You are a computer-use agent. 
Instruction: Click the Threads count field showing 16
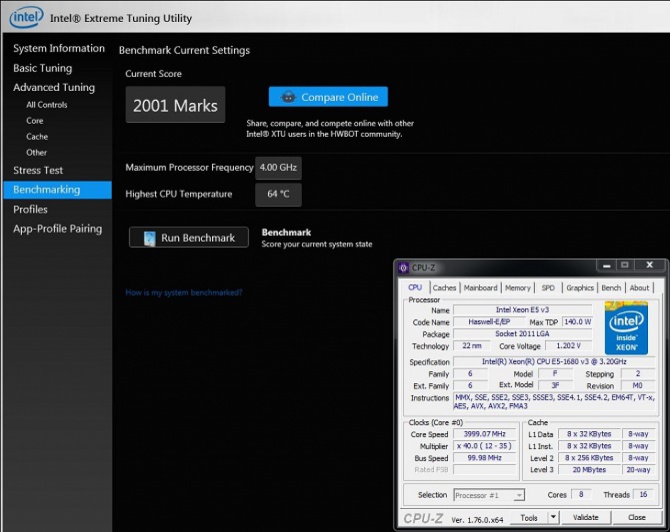pyautogui.click(x=643, y=494)
